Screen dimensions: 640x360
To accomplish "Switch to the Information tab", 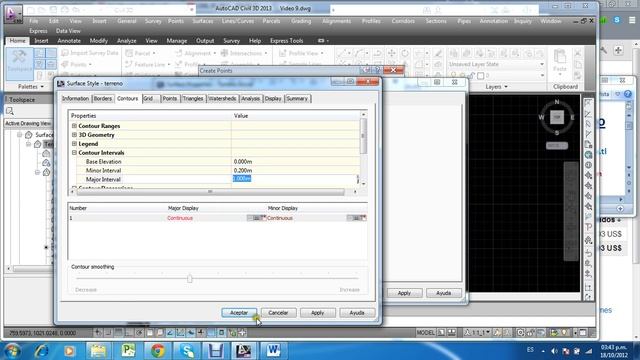I will pos(76,99).
